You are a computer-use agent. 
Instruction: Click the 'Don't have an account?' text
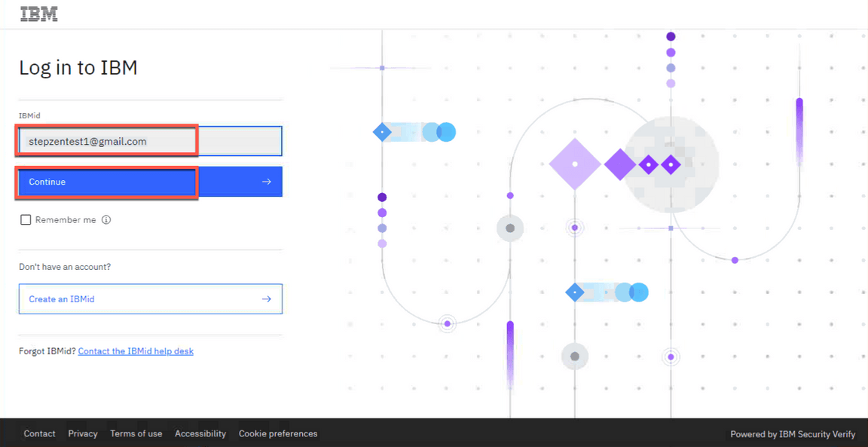(65, 267)
